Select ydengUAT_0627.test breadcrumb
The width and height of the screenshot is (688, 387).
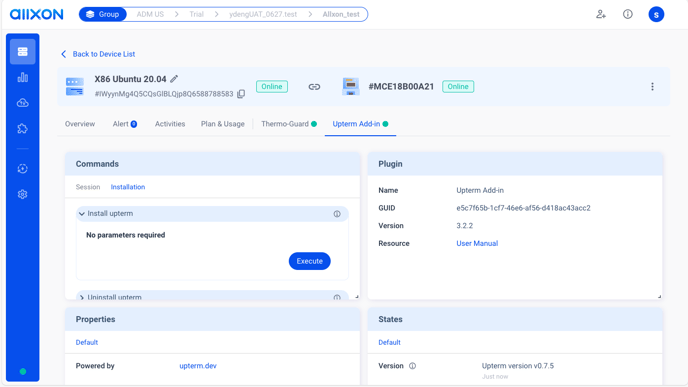(263, 14)
